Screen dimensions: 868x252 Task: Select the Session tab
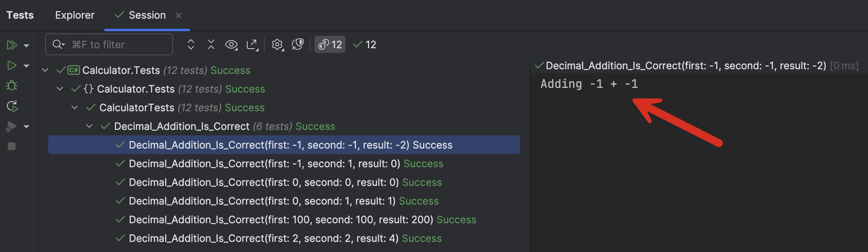pyautogui.click(x=147, y=15)
